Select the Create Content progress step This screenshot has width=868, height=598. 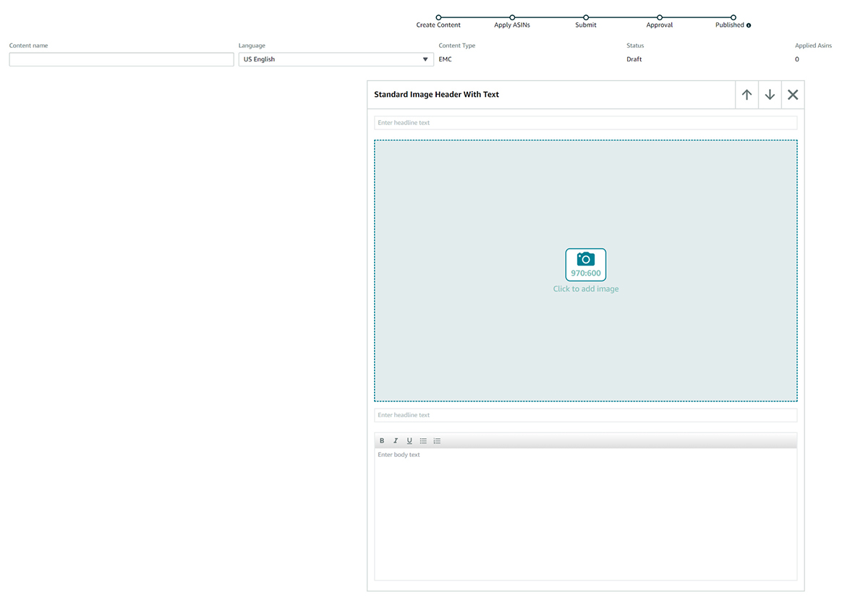[438, 17]
